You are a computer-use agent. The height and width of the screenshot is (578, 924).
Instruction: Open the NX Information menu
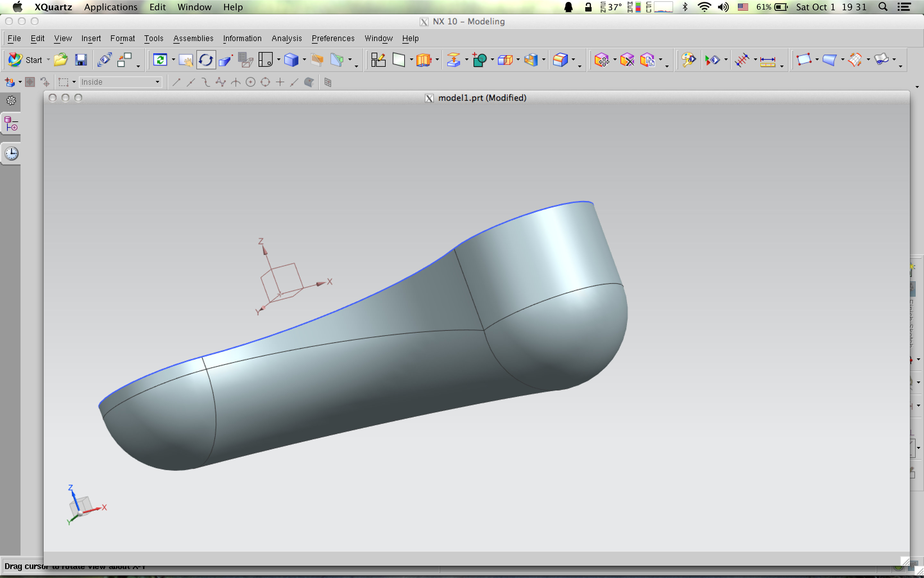click(242, 39)
